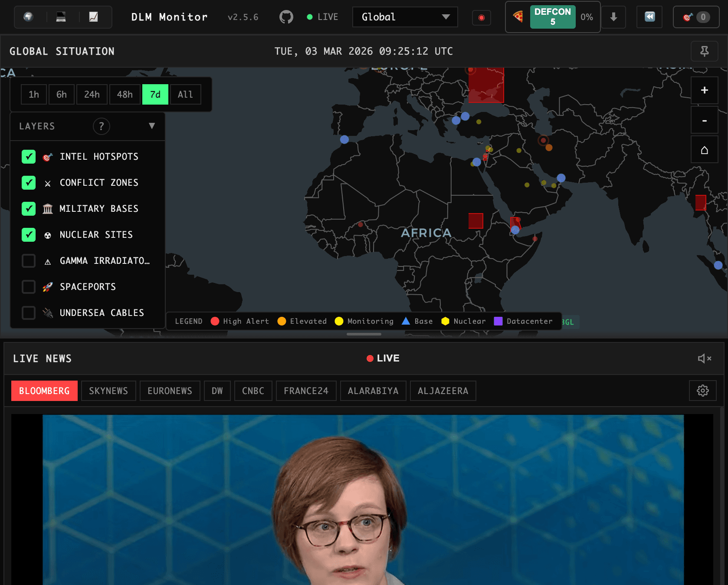Screen dimensions: 728x585
Task: Switch to the France24 channel
Action: (306, 391)
